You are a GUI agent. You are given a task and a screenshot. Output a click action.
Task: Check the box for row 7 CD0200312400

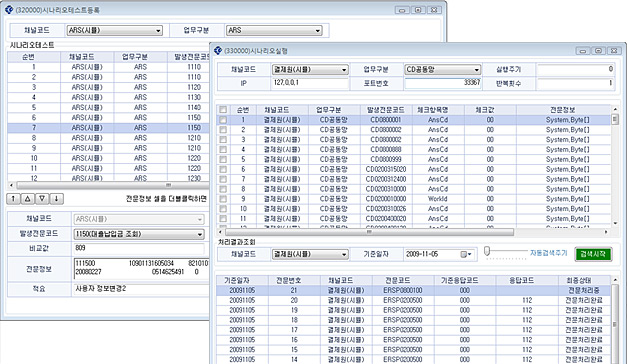coord(223,179)
